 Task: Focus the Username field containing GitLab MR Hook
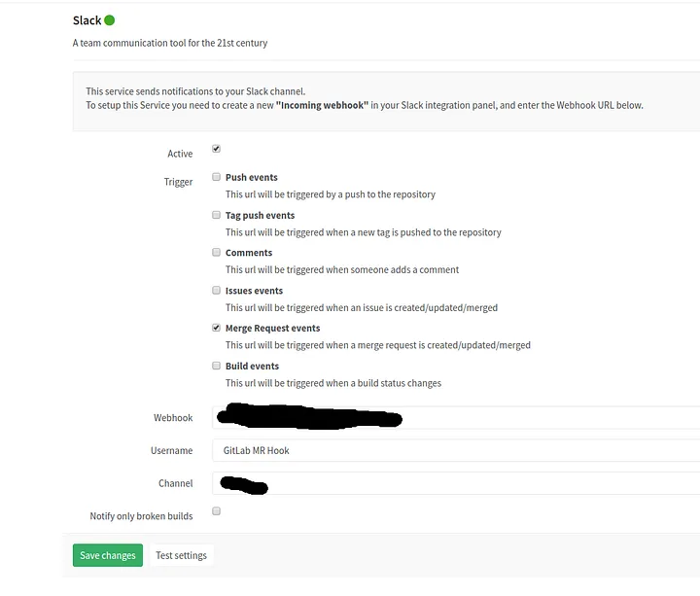point(455,450)
